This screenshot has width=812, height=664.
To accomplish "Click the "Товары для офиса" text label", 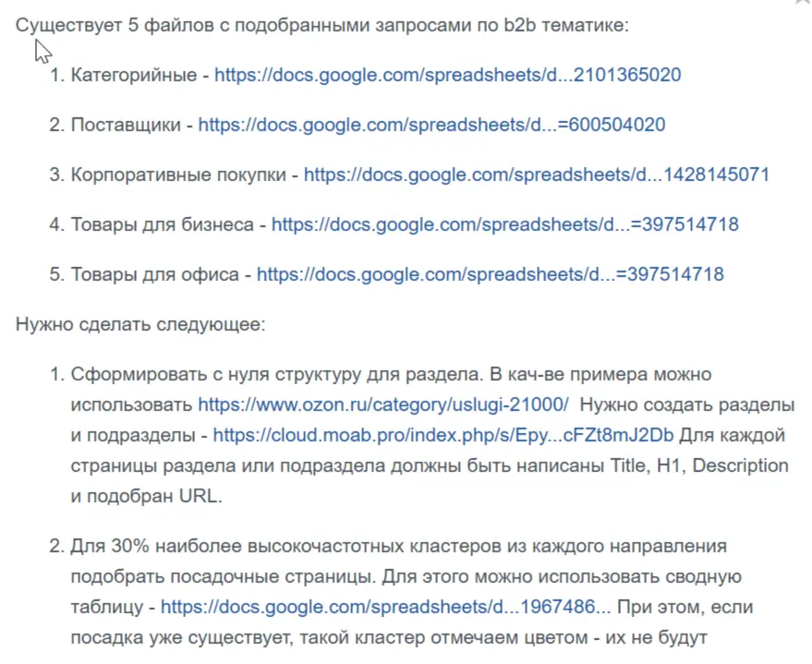I will 156,274.
